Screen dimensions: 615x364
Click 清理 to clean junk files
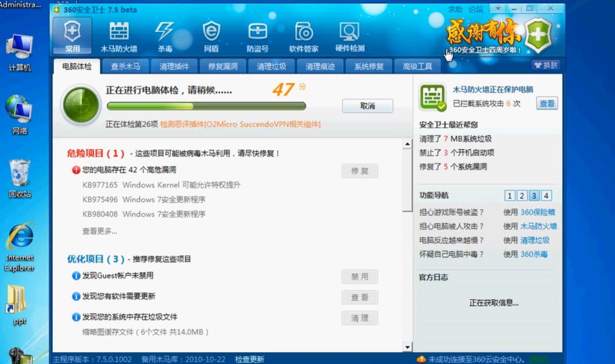click(359, 318)
